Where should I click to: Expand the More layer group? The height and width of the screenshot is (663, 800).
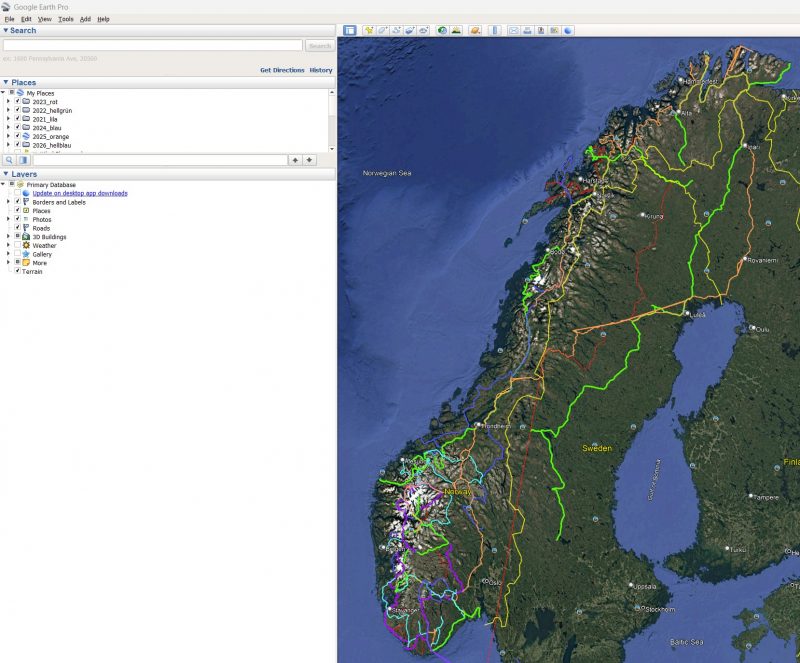8,263
